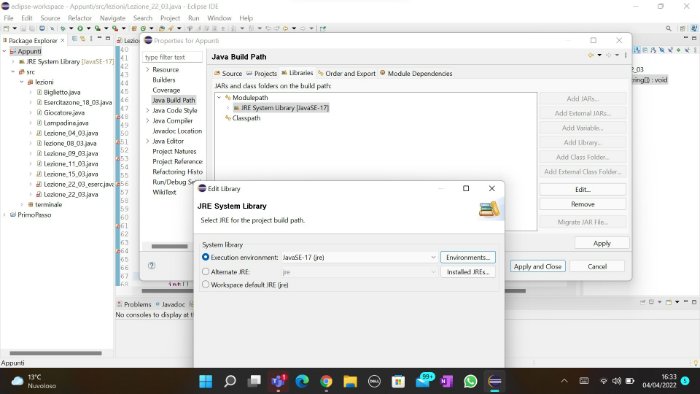Viewport: 700px width, 394px height.
Task: Open the Navigate menu
Action: 112,18
